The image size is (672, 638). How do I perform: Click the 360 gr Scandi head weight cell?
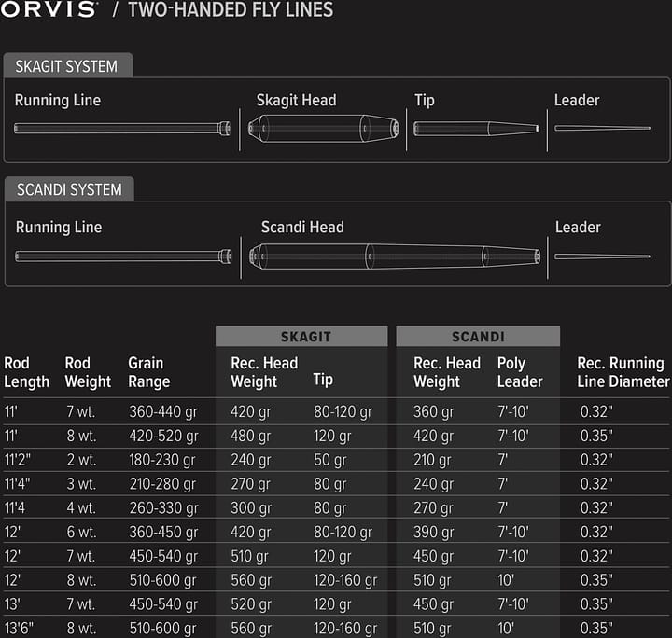433,412
